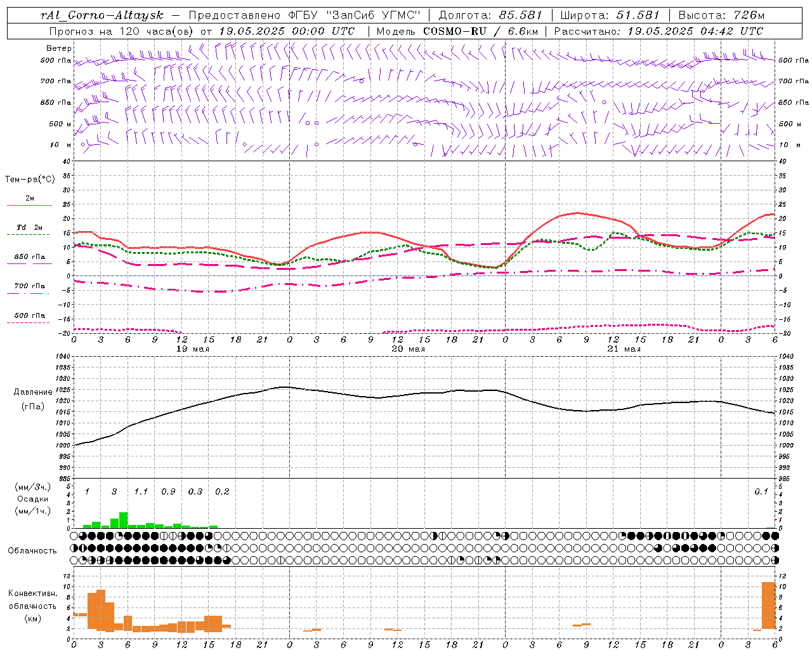Click the Долгота: 85.581 value
Image resolution: width=812 pixels, height=650 pixels.
(x=491, y=15)
